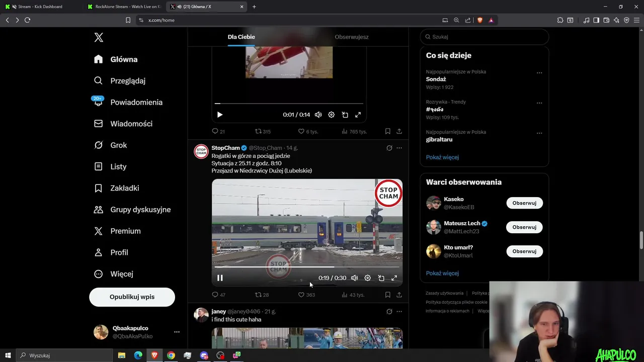Open replies with 21 comments
The image size is (644, 362).
point(218,131)
